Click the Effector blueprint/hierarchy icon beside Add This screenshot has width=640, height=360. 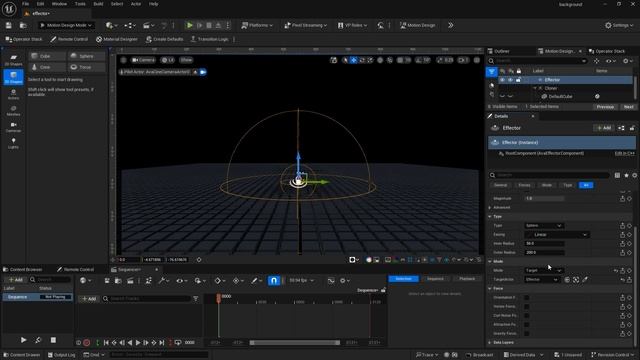coord(621,128)
